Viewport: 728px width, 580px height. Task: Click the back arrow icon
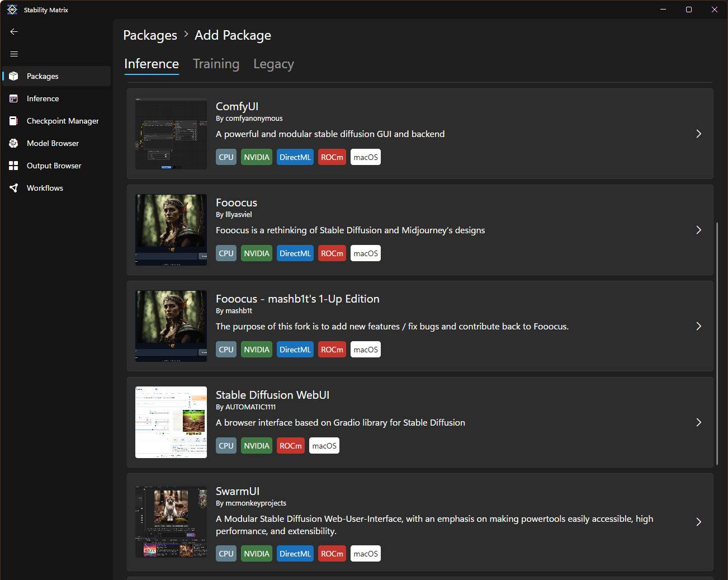point(14,32)
